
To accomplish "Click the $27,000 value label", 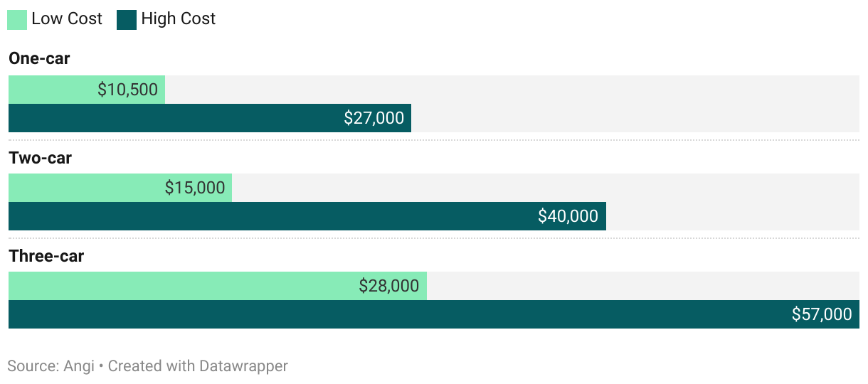I will pos(374,118).
